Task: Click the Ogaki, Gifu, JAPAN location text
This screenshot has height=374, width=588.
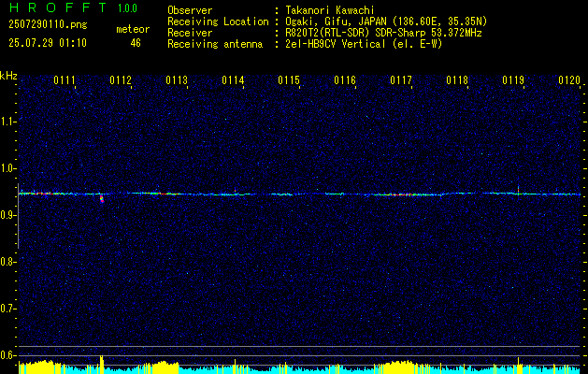Action: point(386,22)
